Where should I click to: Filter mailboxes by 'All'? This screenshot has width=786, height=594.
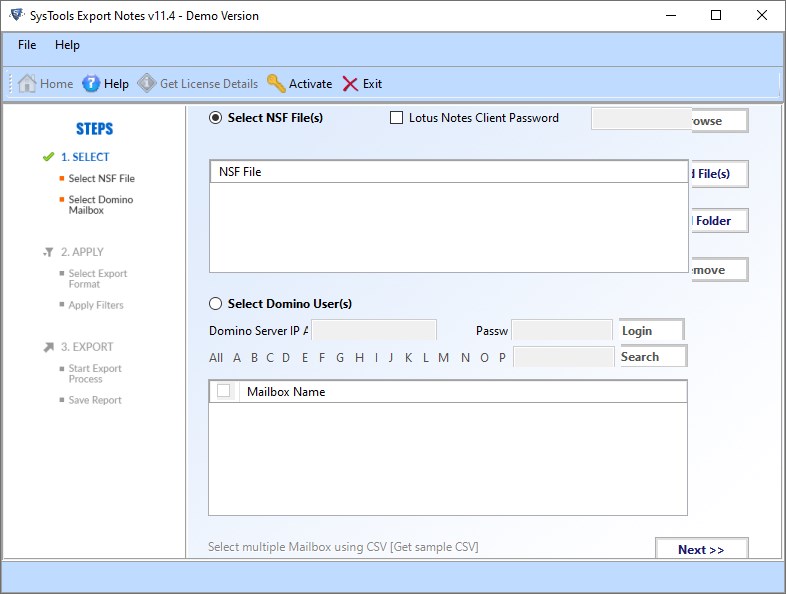coord(216,357)
